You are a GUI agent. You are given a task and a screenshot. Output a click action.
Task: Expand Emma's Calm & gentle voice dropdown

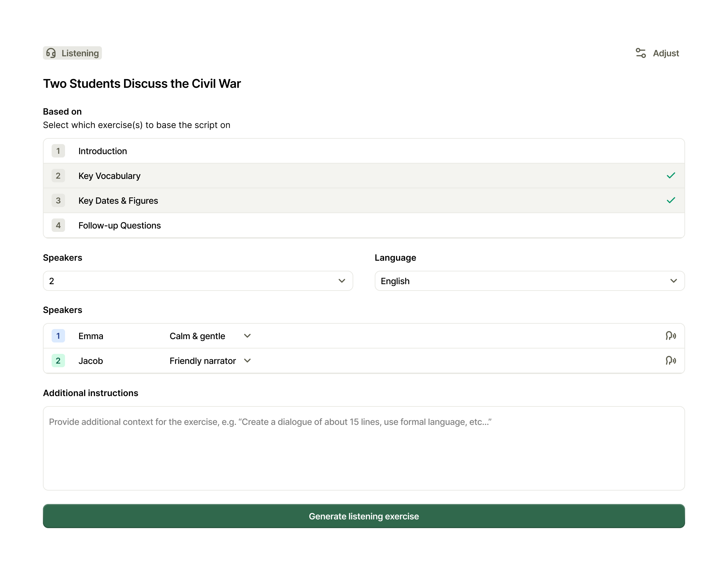210,336
